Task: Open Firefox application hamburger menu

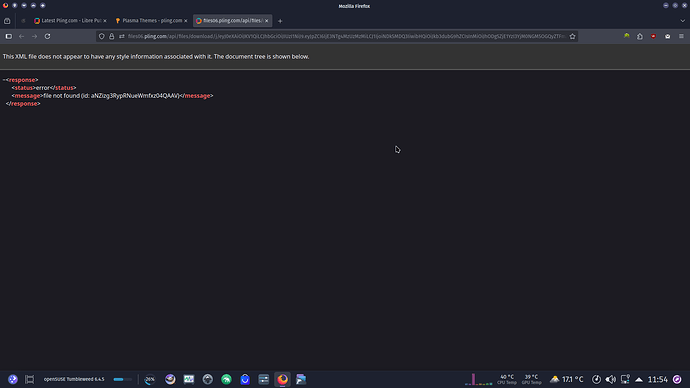Action: tap(681, 37)
